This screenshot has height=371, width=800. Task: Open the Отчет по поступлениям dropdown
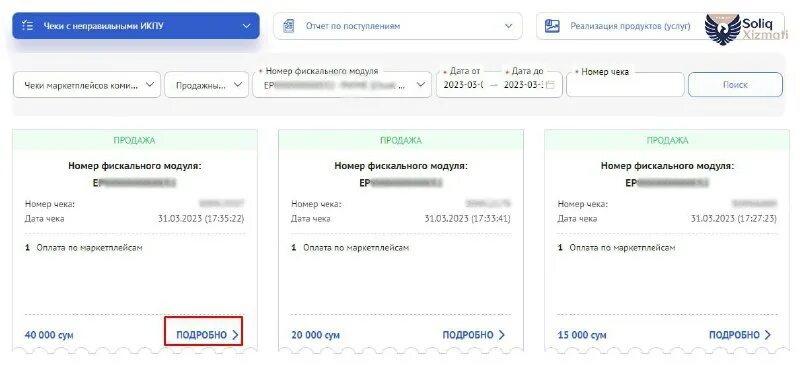click(398, 26)
